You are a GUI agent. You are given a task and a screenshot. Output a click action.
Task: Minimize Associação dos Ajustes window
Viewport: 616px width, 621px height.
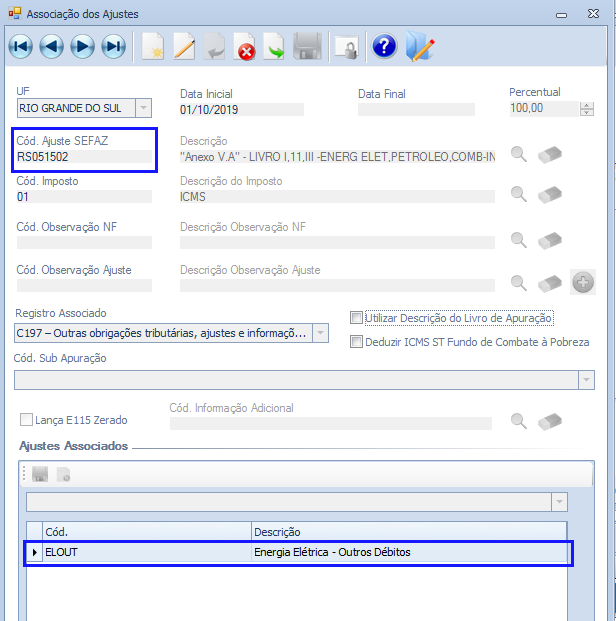click(x=561, y=15)
